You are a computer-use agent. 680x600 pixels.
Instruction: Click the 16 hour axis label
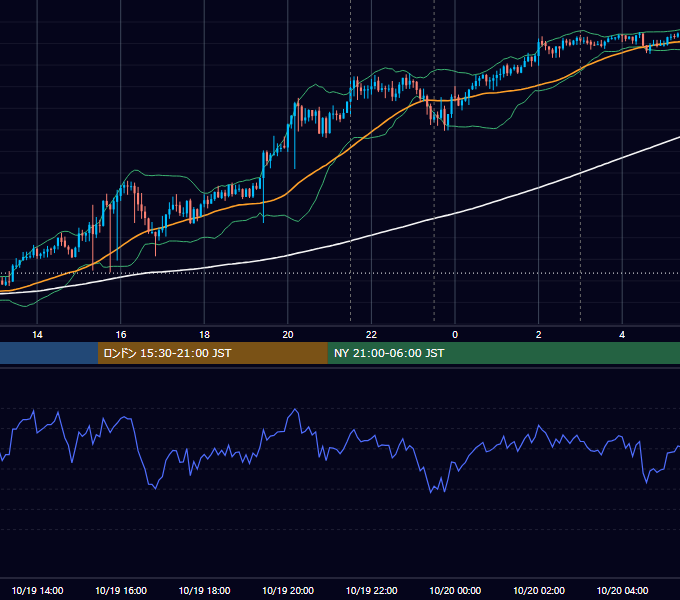click(121, 335)
